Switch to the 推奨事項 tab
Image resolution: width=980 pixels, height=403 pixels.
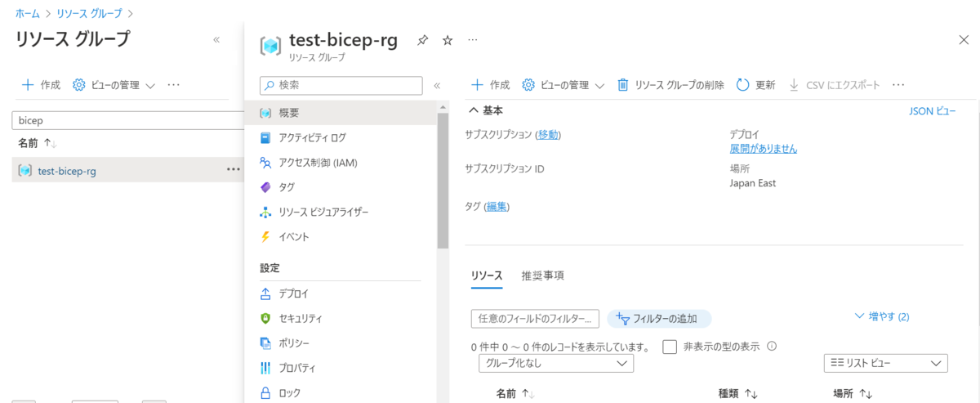[542, 275]
